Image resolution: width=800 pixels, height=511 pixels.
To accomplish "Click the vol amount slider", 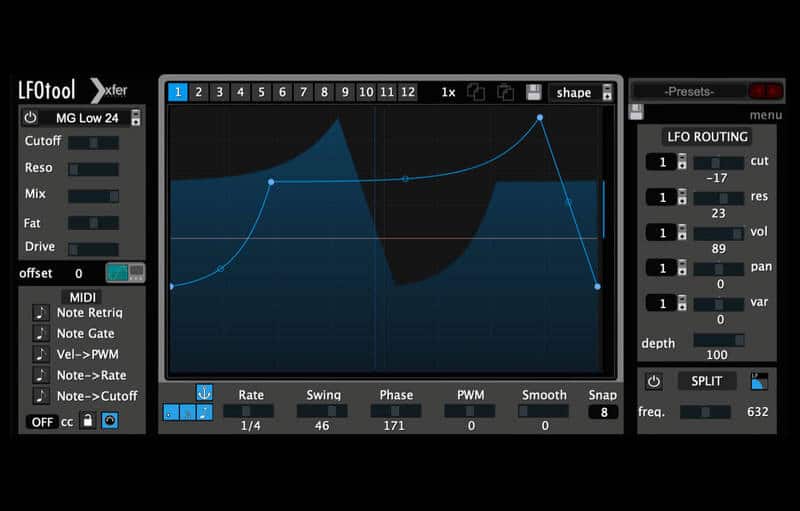I will [x=718, y=234].
